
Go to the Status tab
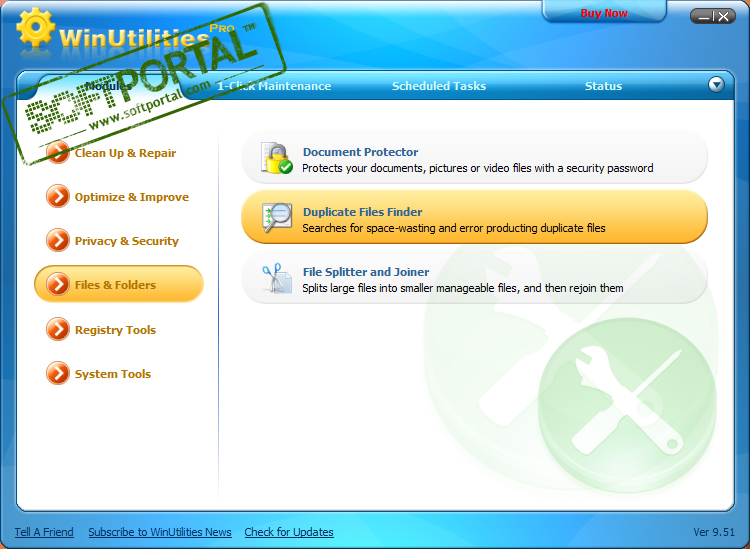pos(603,86)
